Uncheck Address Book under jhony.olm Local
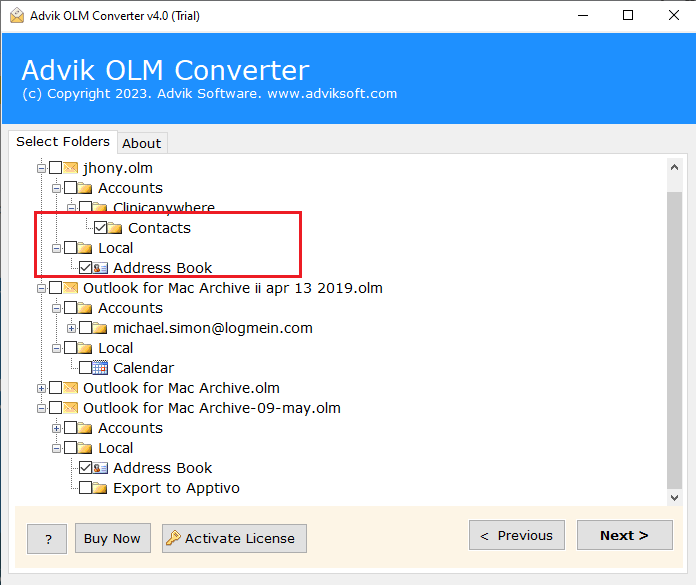Viewport: 696px width, 585px height. pos(85,268)
